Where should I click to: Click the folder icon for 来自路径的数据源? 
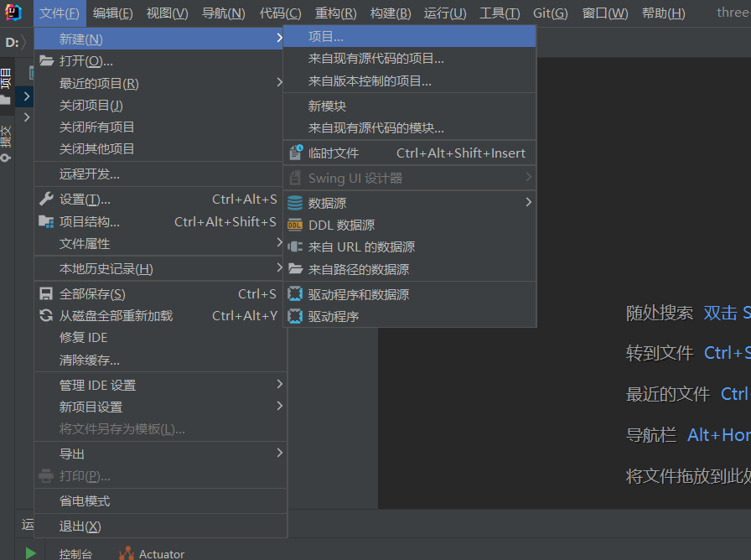[x=295, y=269]
